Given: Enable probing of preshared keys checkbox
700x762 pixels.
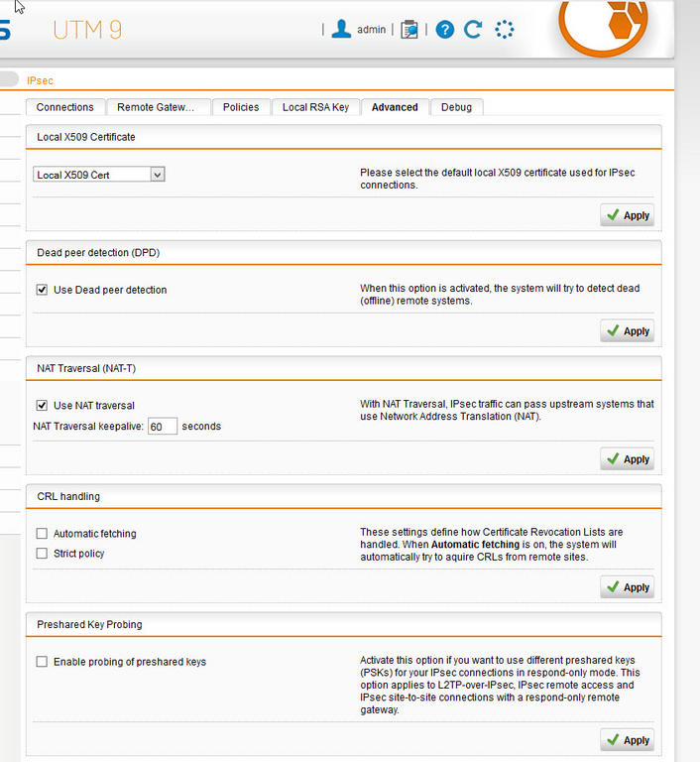Looking at the screenshot, I should coord(42,662).
